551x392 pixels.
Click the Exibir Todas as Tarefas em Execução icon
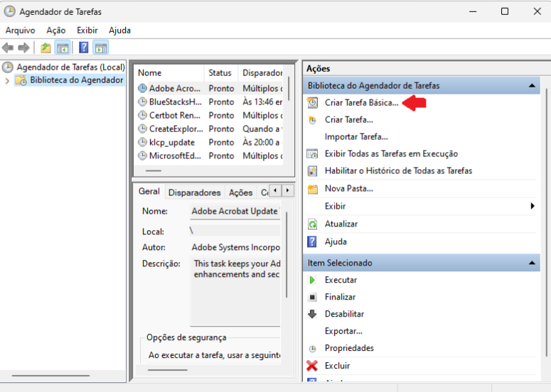(312, 153)
